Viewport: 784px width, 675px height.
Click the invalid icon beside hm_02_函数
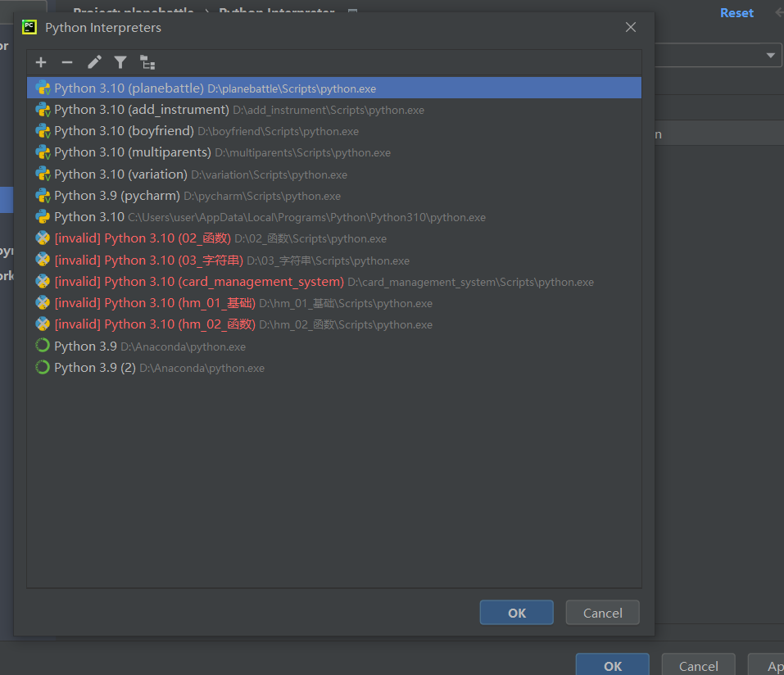click(x=43, y=324)
